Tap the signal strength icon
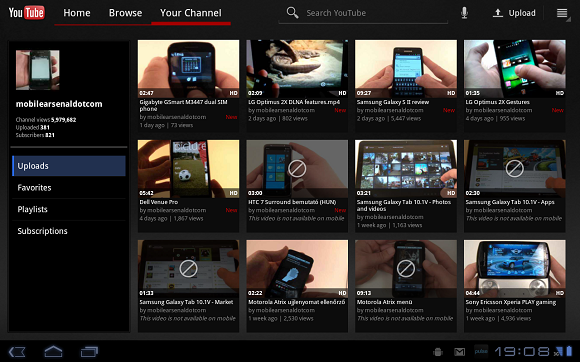This screenshot has height=362, width=580. click(x=558, y=351)
